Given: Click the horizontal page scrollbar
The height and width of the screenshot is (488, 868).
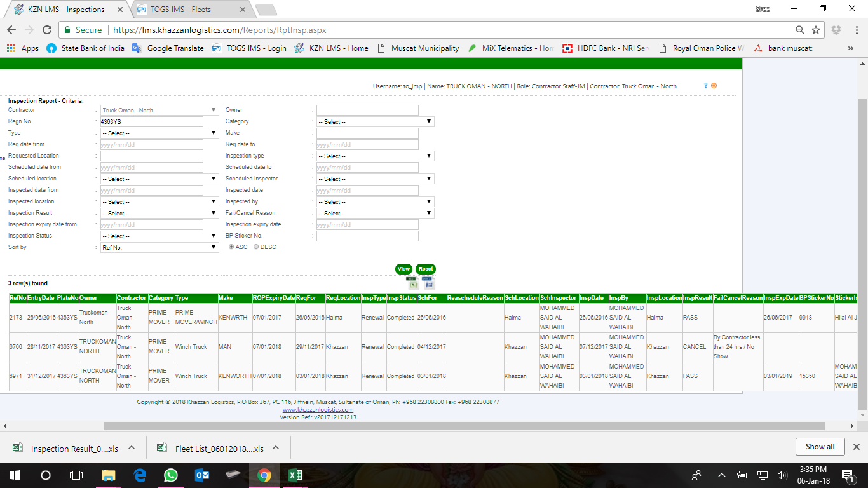Looking at the screenshot, I should point(463,426).
